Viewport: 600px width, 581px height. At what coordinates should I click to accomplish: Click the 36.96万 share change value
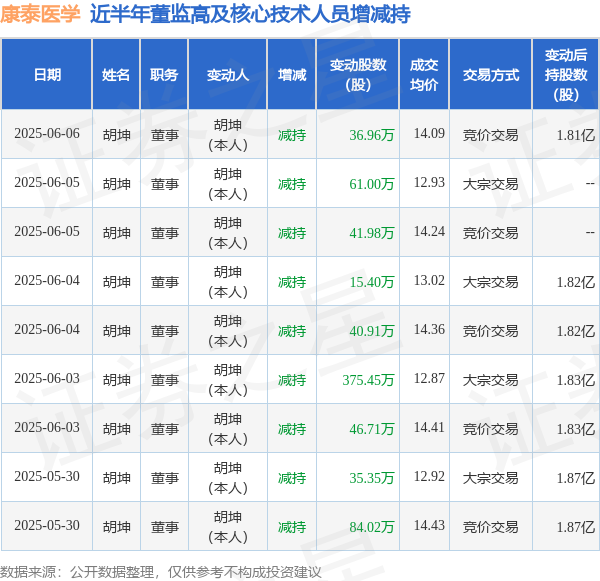coord(372,135)
